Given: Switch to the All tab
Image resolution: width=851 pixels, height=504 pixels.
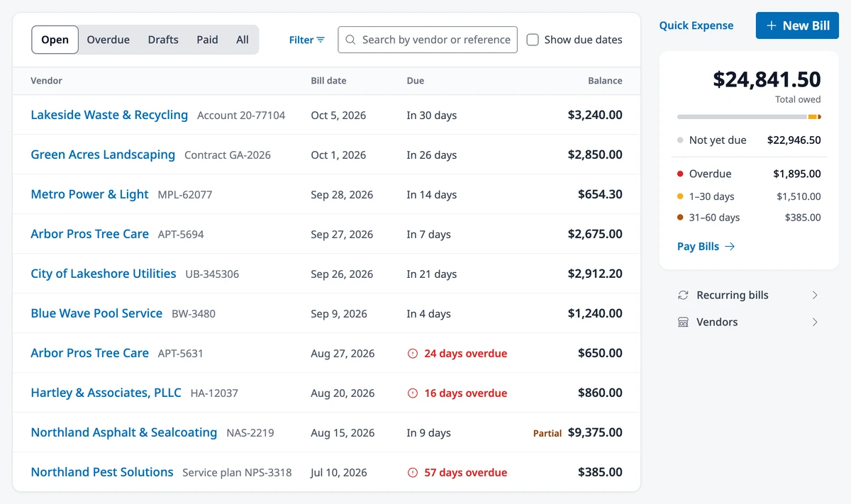Looking at the screenshot, I should (243, 40).
